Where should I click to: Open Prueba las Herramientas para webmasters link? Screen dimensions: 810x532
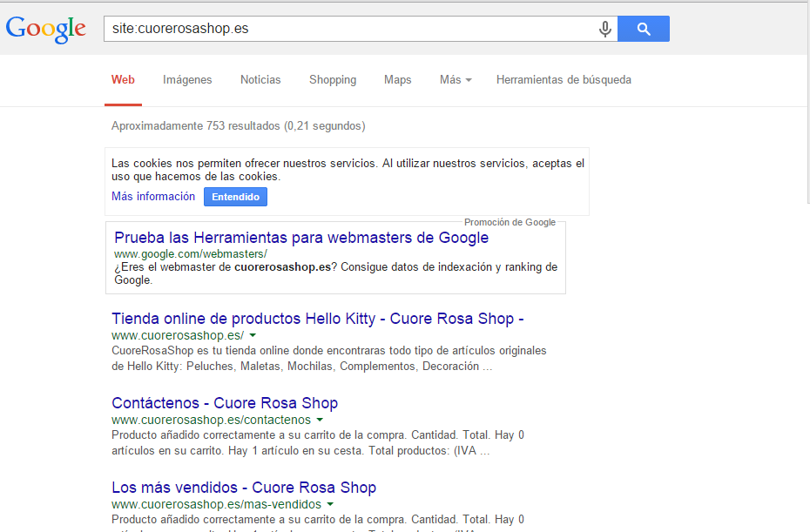pyautogui.click(x=301, y=238)
